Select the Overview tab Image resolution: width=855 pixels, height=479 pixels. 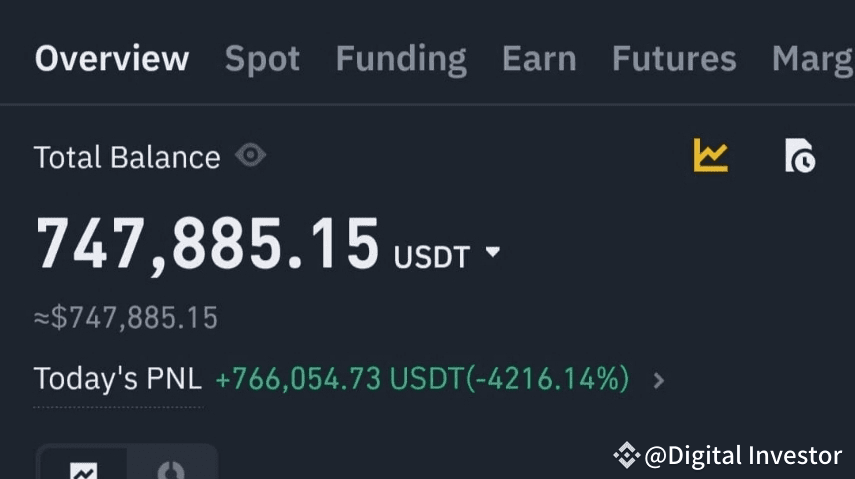[112, 58]
